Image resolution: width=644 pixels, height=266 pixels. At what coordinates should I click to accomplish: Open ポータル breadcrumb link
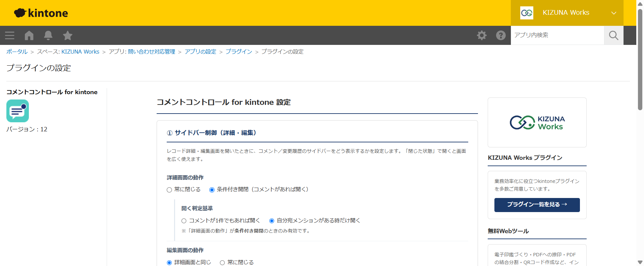(x=17, y=52)
